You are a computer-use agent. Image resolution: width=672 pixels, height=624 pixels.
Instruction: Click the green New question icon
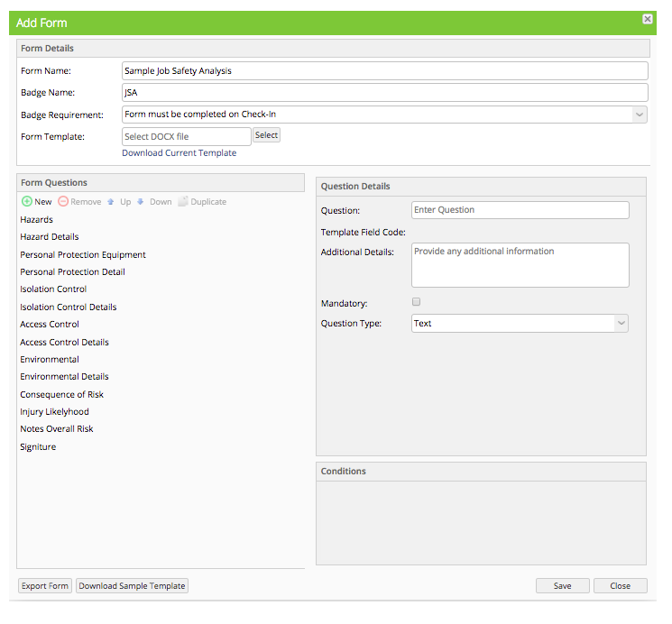pos(26,201)
